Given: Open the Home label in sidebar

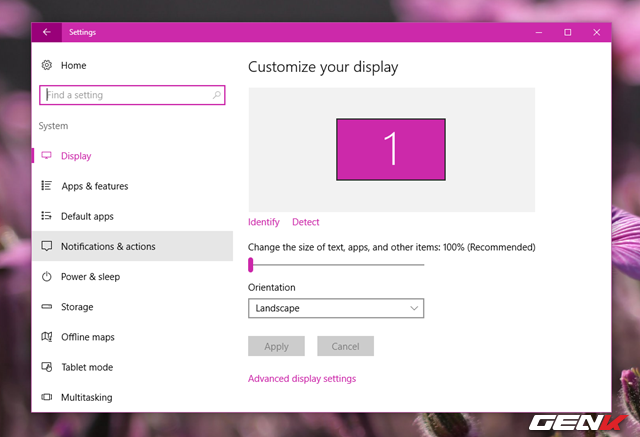Looking at the screenshot, I should pyautogui.click(x=73, y=65).
